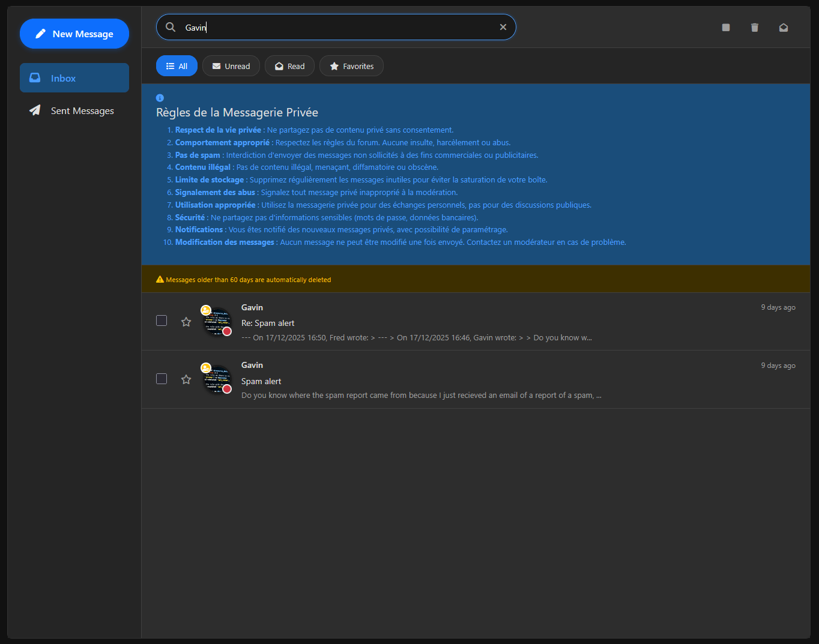Show only Favorites messages
The width and height of the screenshot is (819, 644).
(351, 66)
